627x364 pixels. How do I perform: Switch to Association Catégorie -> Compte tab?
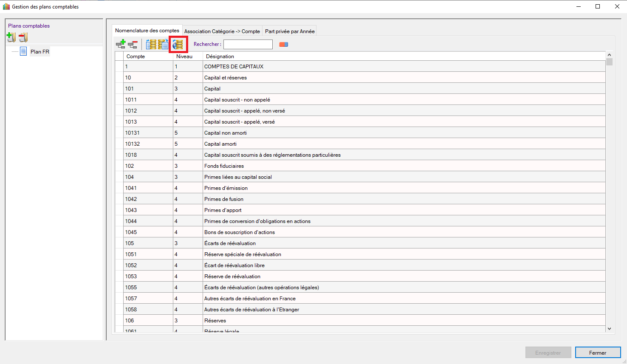point(222,31)
